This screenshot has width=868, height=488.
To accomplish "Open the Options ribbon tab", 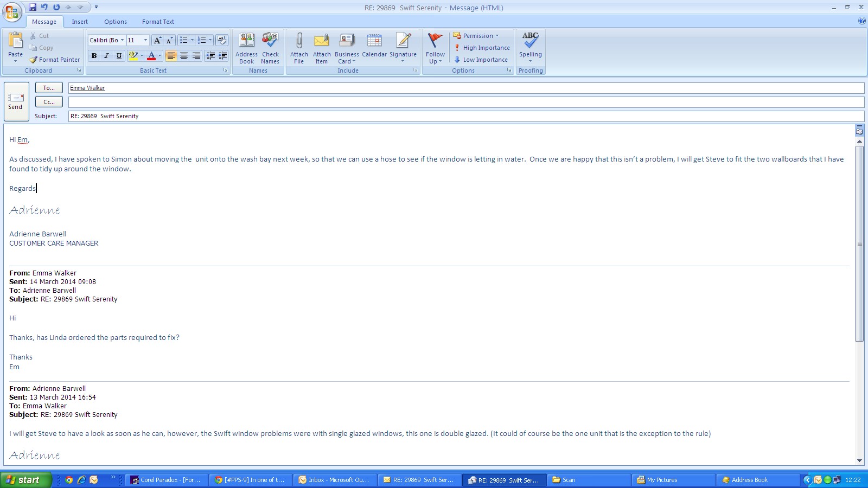I will tap(116, 22).
